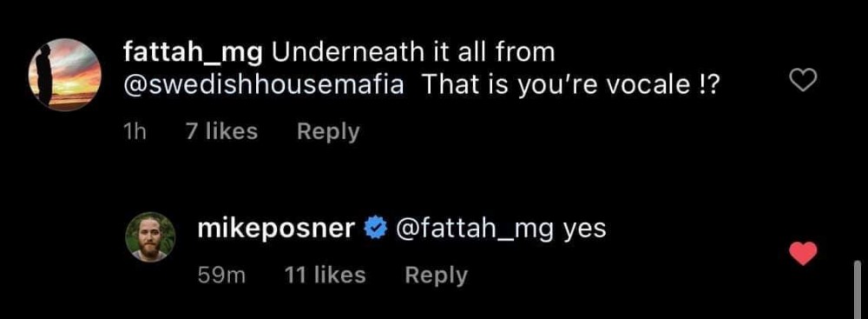Click the 1h timestamp on the first comment
868x319 pixels.
click(133, 131)
